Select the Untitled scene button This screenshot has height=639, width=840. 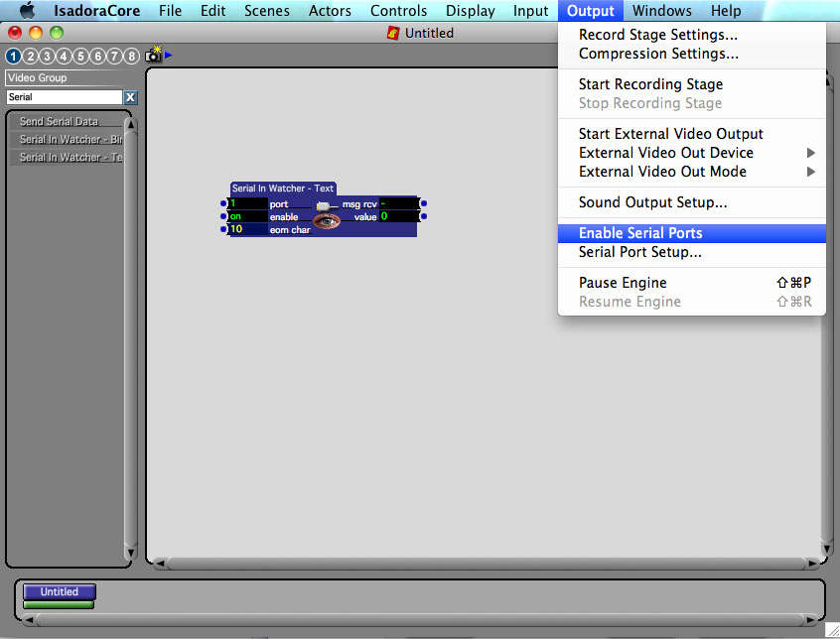(x=60, y=591)
